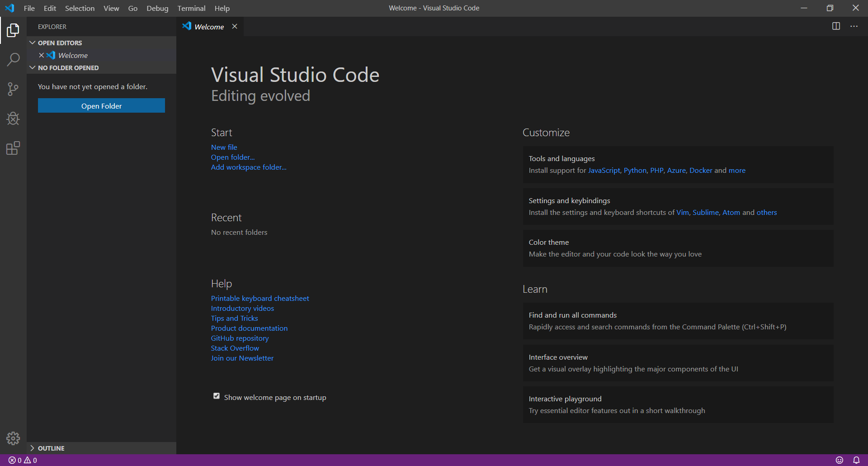
Task: Open the Debug view icon
Action: tap(13, 119)
